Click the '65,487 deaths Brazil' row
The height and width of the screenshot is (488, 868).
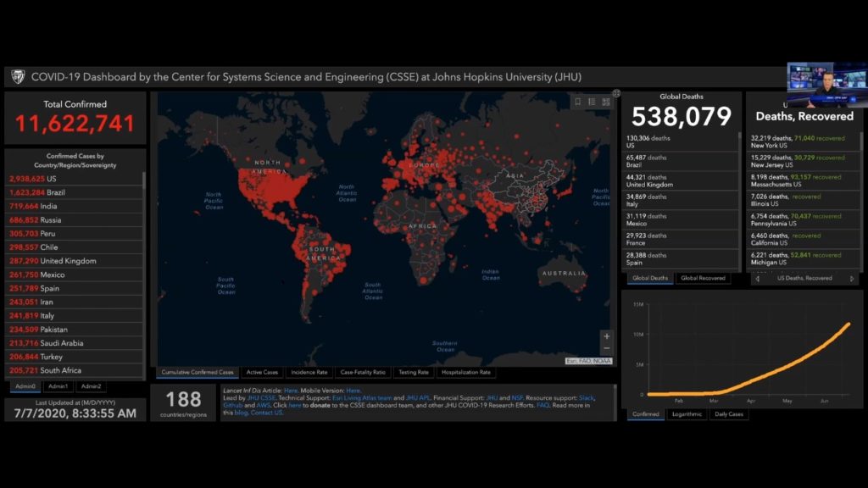tap(681, 161)
